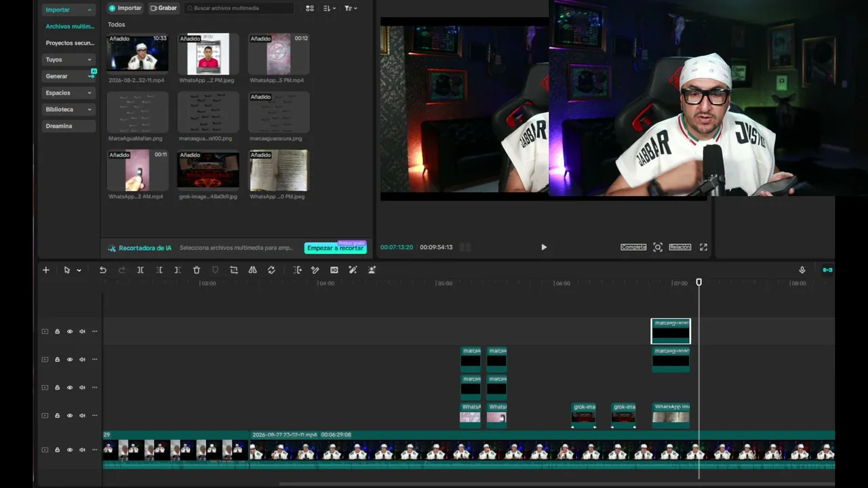The height and width of the screenshot is (488, 868).
Task: Select the 2026-08-2...52-11.mp4 media thumbnail
Action: (138, 54)
